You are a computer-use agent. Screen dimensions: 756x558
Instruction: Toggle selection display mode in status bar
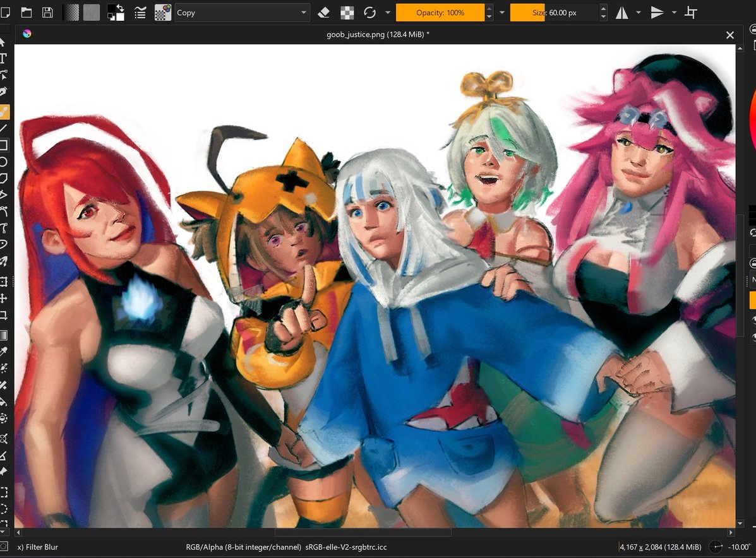pos(4,547)
